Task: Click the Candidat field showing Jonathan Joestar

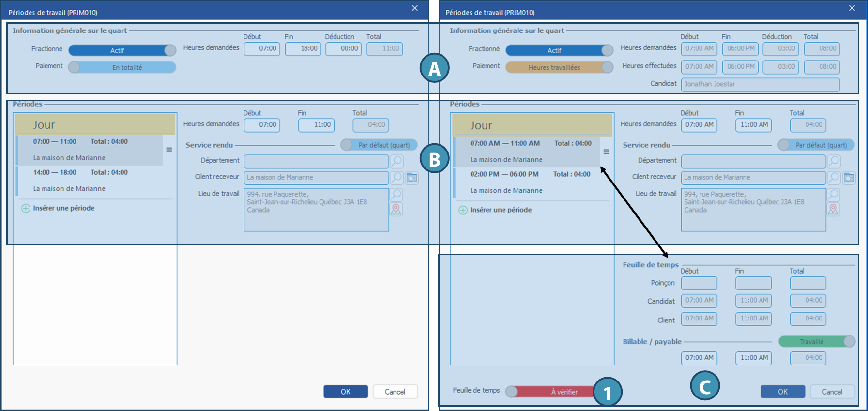Action: tap(760, 84)
